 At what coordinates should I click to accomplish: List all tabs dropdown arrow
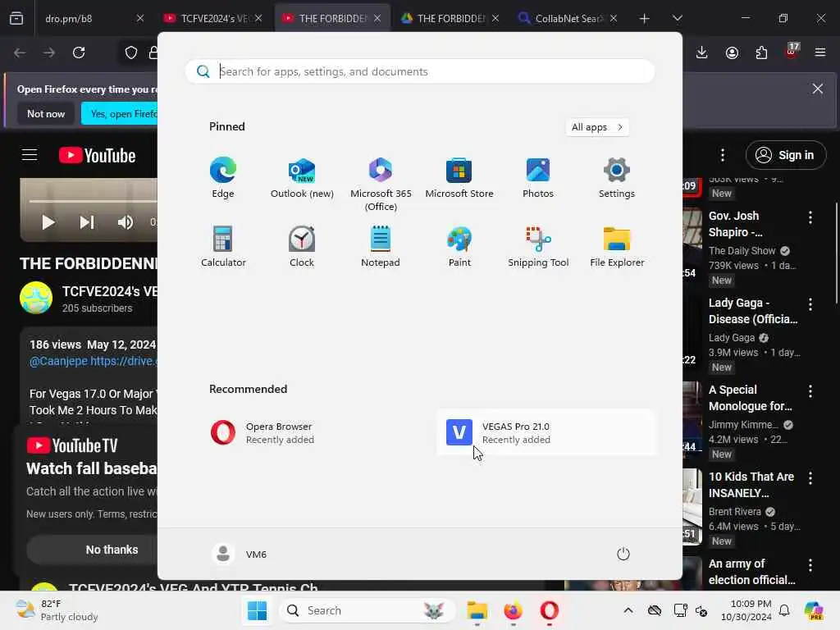point(677,18)
